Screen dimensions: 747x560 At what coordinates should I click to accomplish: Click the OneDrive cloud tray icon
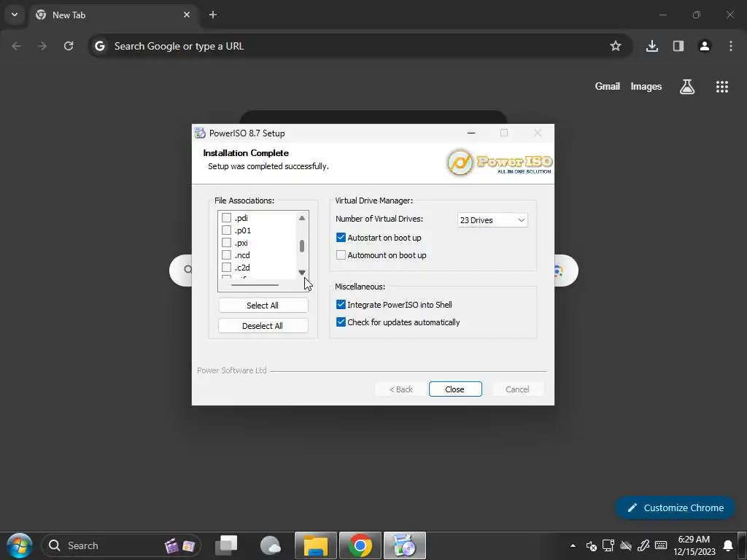coord(626,545)
